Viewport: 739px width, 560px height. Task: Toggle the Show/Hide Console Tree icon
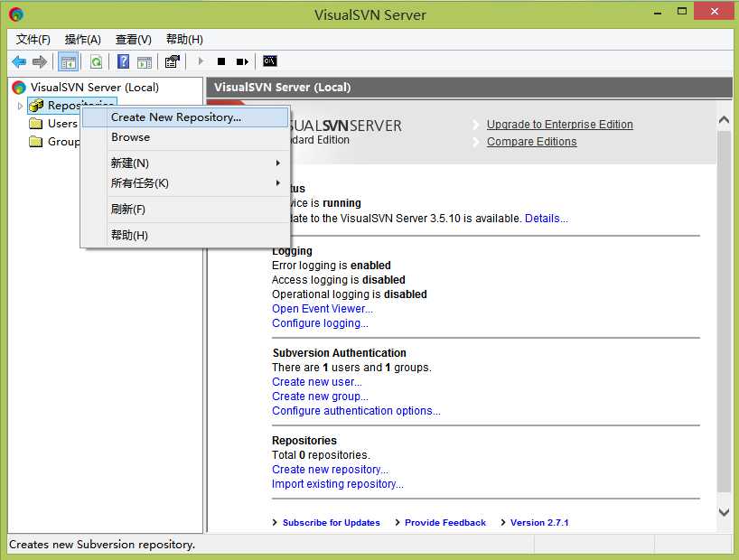tap(69, 61)
